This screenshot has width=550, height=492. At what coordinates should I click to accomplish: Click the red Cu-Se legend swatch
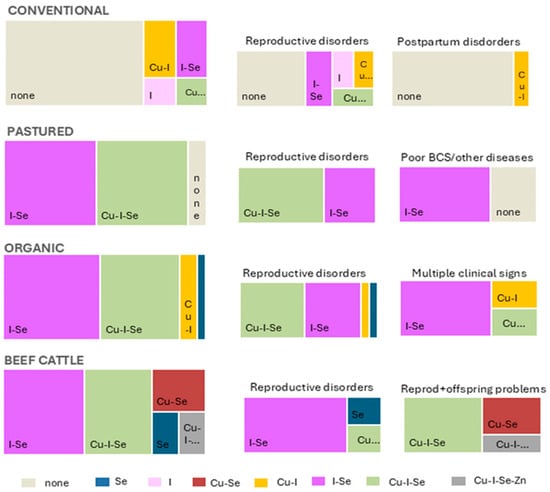199,481
